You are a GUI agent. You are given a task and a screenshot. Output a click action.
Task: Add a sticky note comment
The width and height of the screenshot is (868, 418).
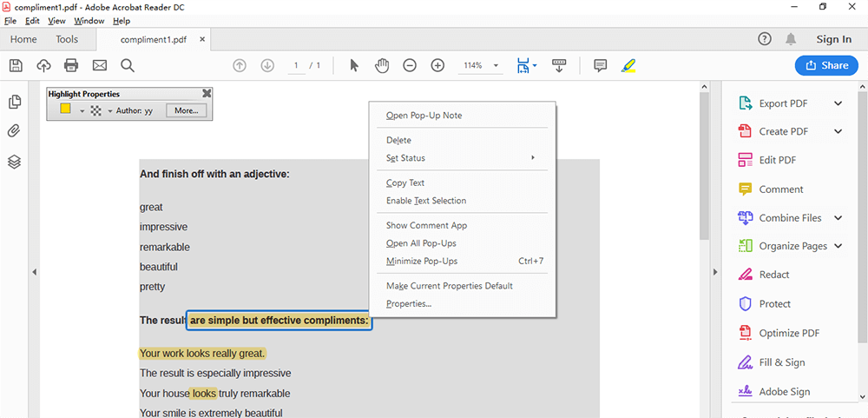coord(599,65)
